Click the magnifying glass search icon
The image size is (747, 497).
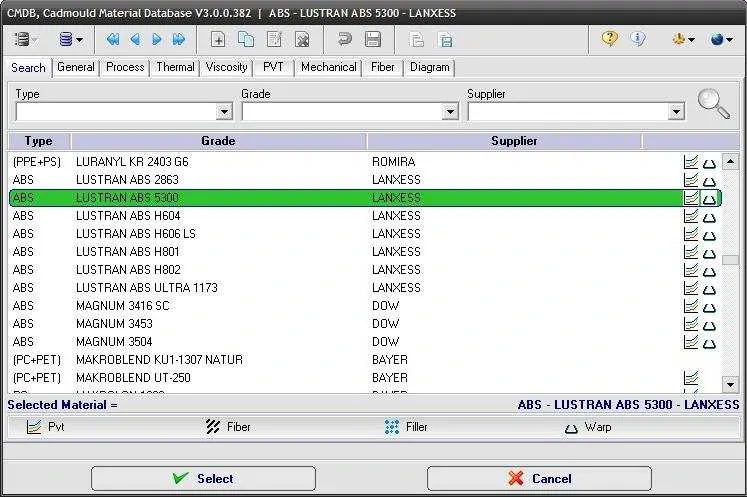click(x=713, y=103)
